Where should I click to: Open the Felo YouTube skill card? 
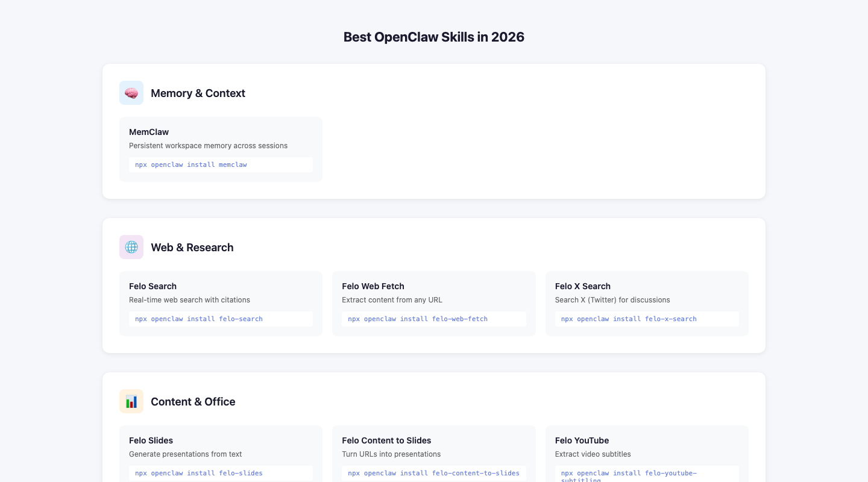[x=582, y=440]
